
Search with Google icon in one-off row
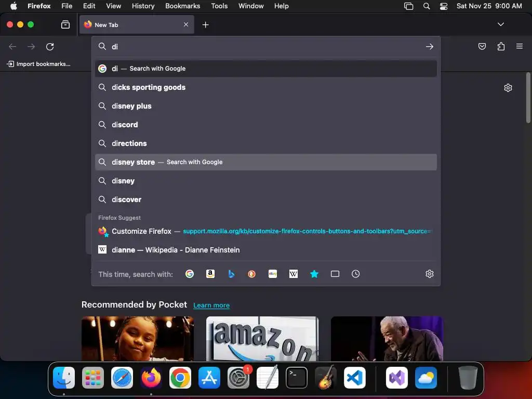190,274
